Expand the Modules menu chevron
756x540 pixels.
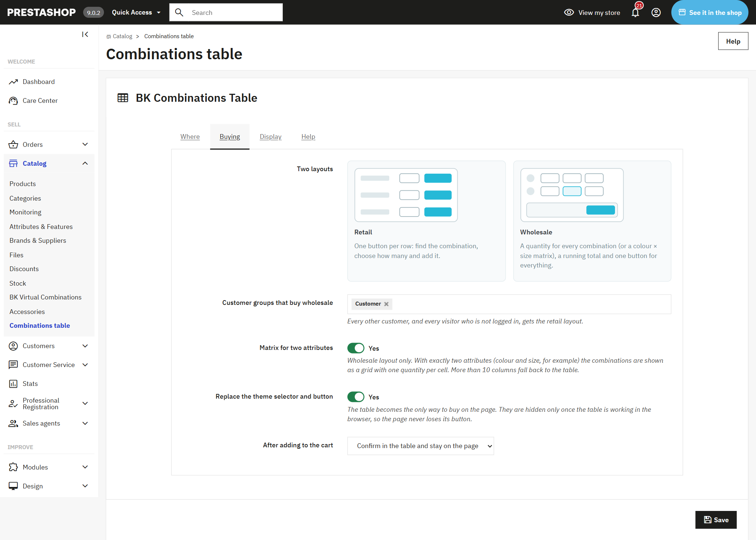(85, 467)
